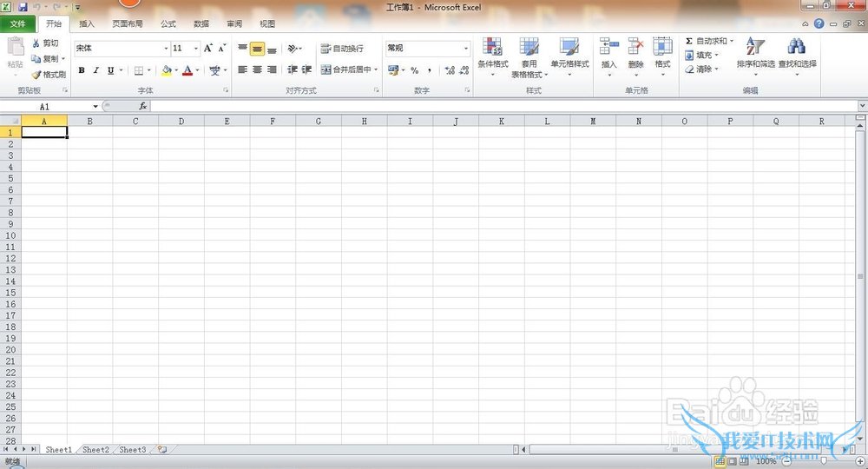
Task: Open Excel Help question mark icon
Action: click(x=819, y=23)
